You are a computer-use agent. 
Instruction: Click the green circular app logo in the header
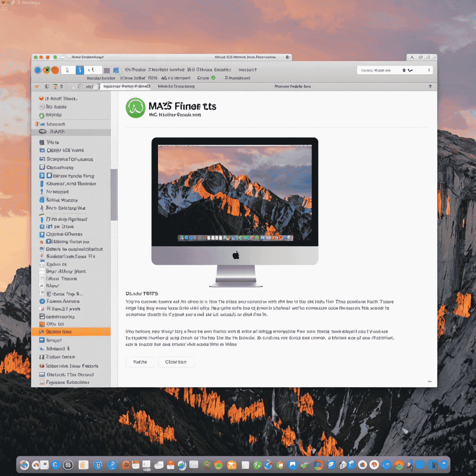point(135,108)
